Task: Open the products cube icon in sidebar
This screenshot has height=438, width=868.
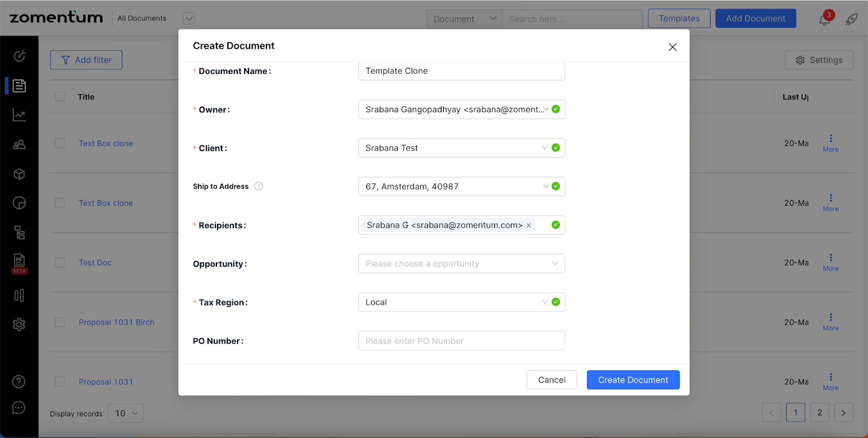Action: 20,174
